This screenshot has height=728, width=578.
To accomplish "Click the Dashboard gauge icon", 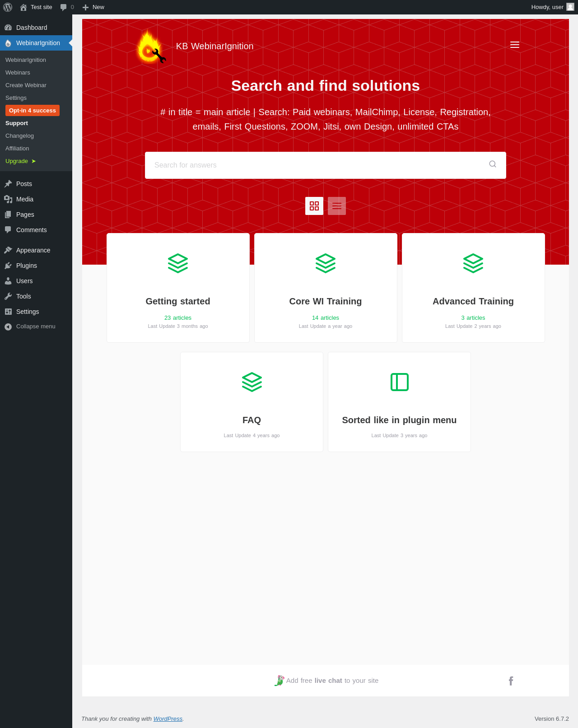I will pos(8,28).
